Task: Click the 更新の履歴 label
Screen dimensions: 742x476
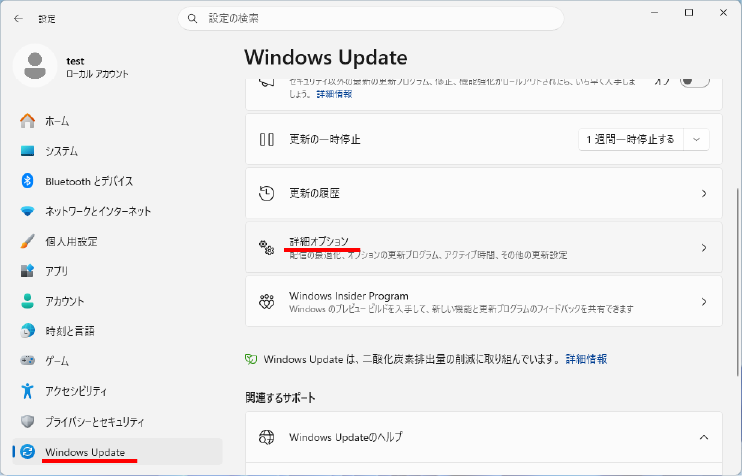Action: [x=314, y=194]
